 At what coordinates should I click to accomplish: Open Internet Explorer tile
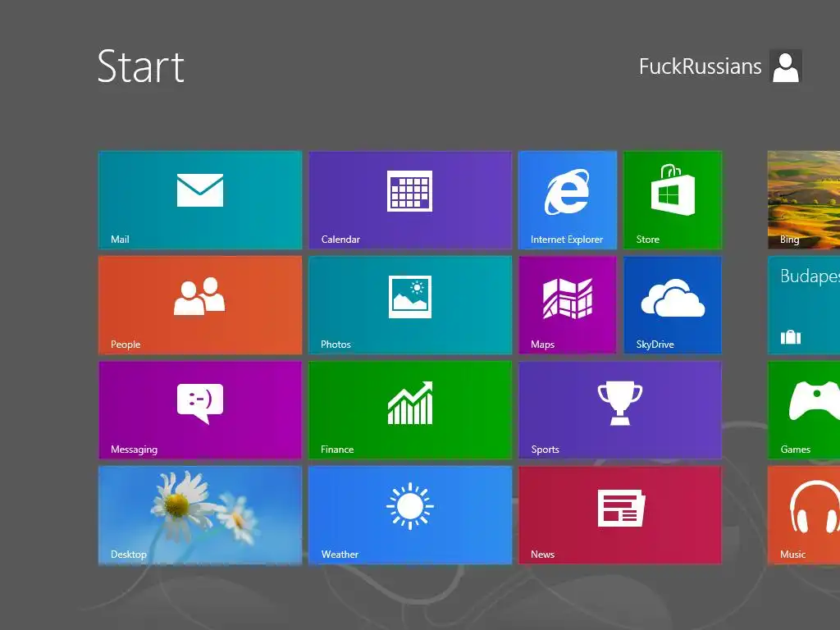pyautogui.click(x=568, y=200)
